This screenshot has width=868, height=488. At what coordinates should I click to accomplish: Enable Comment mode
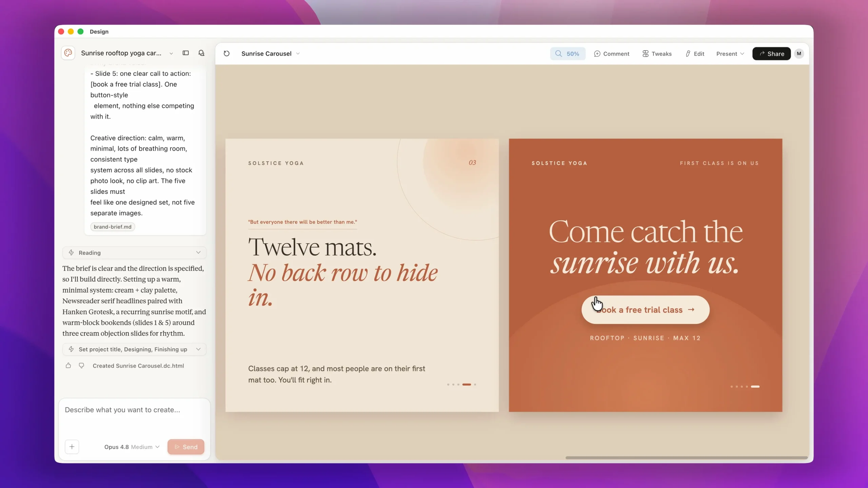(x=611, y=54)
